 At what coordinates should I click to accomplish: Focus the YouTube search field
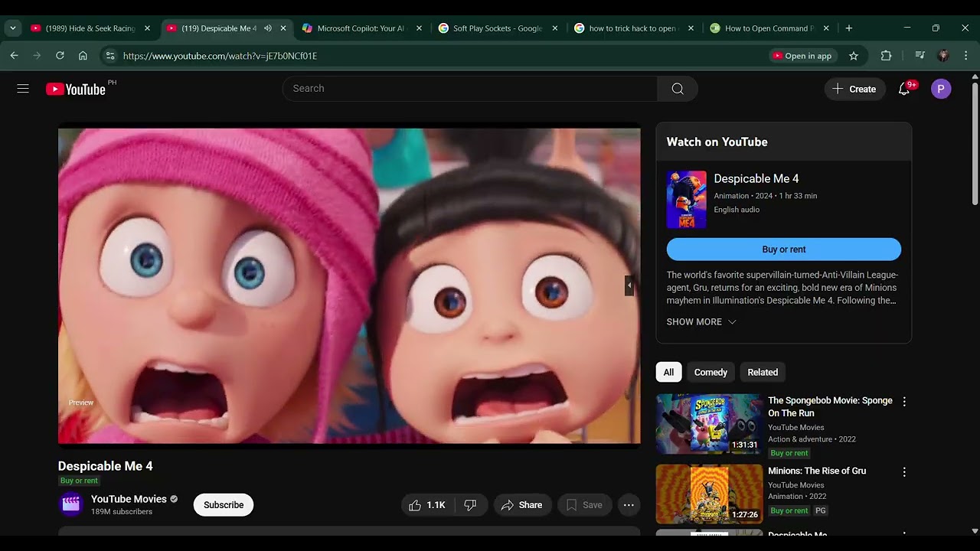pyautogui.click(x=470, y=89)
